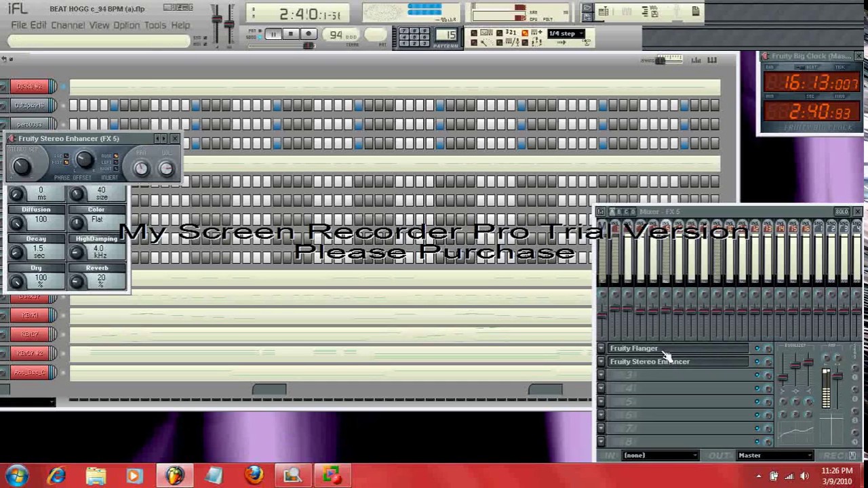Open the File menu
Screen dimensions: 868x488
tap(18, 25)
